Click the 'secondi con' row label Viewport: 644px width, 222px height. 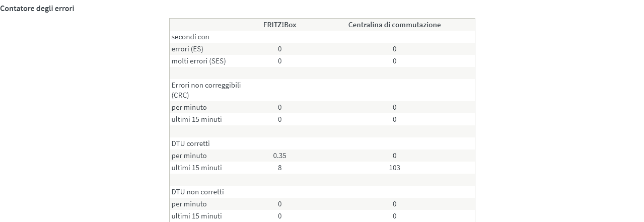(190, 37)
